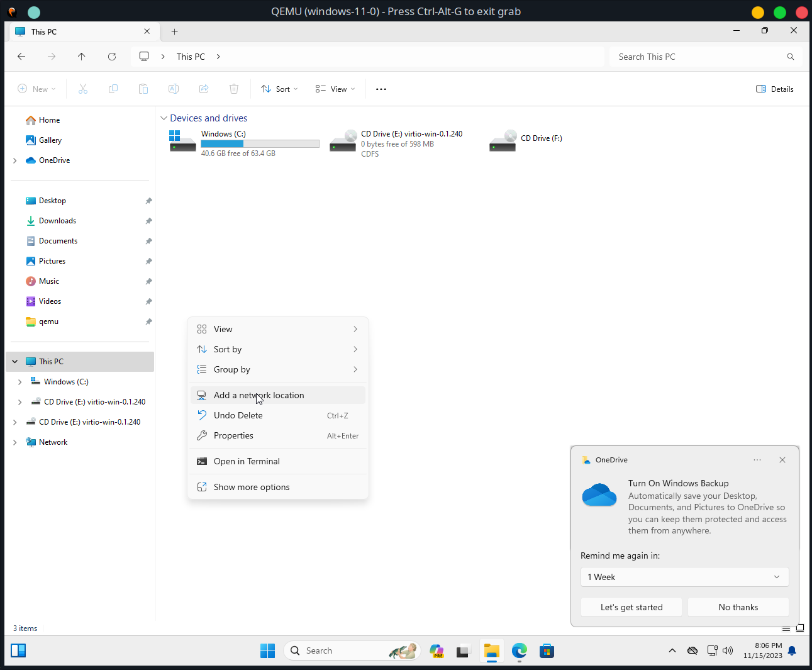Click the taskbar Search box
This screenshot has height=670, width=812.
pos(352,650)
